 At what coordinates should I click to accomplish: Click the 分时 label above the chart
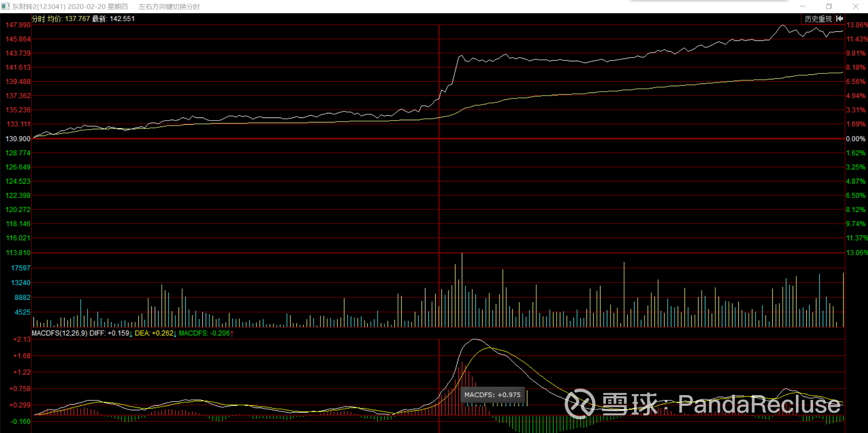38,19
